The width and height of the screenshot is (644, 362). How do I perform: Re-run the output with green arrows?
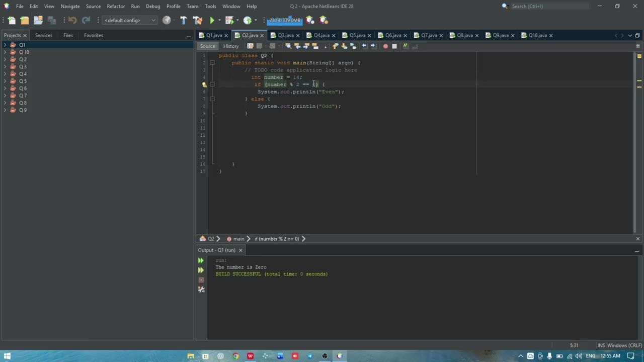click(201, 260)
